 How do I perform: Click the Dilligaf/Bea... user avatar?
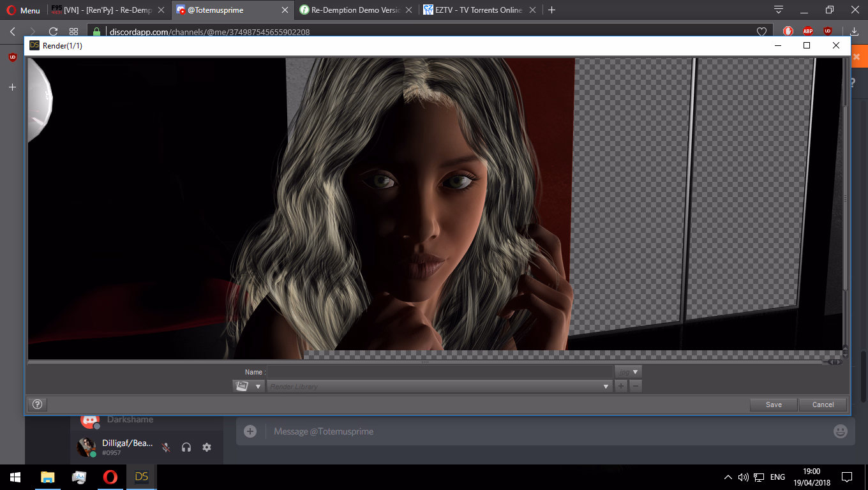(x=86, y=447)
